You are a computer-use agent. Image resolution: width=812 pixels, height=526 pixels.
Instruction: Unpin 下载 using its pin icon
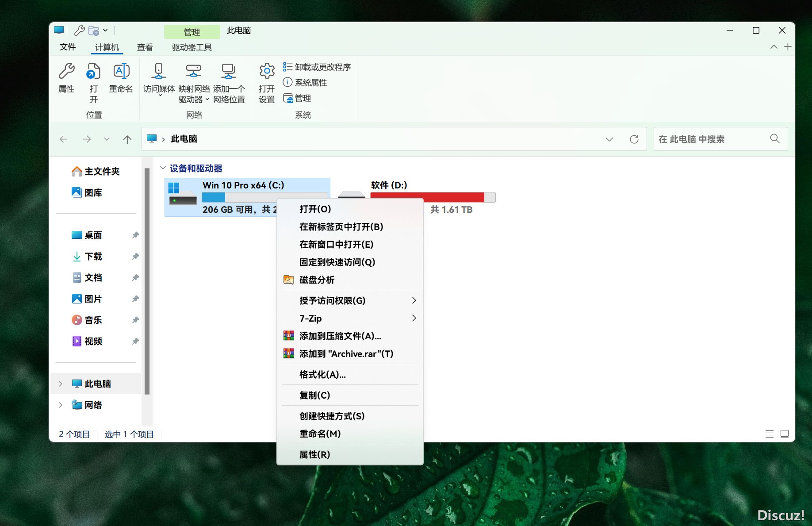[x=135, y=257]
